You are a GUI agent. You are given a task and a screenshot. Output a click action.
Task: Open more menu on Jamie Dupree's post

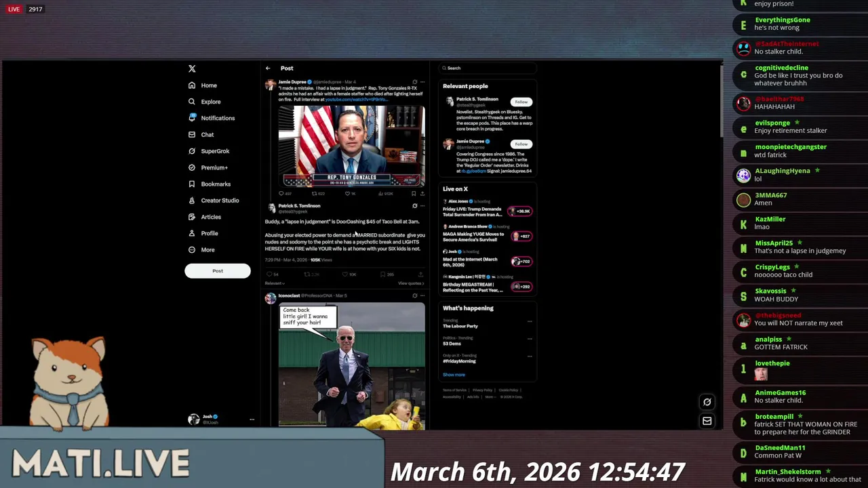422,82
